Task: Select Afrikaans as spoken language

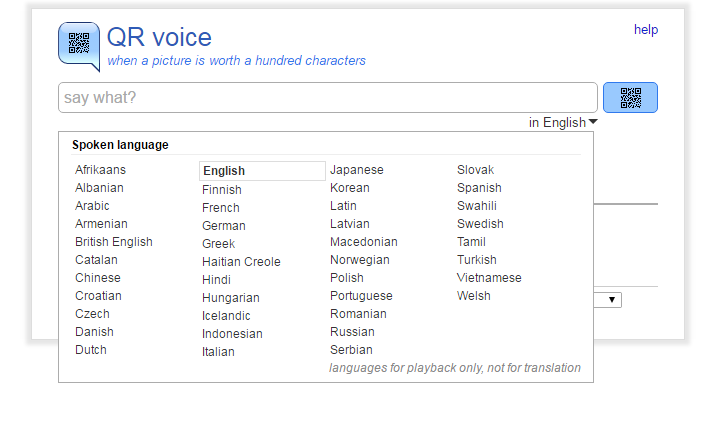Action: click(100, 170)
